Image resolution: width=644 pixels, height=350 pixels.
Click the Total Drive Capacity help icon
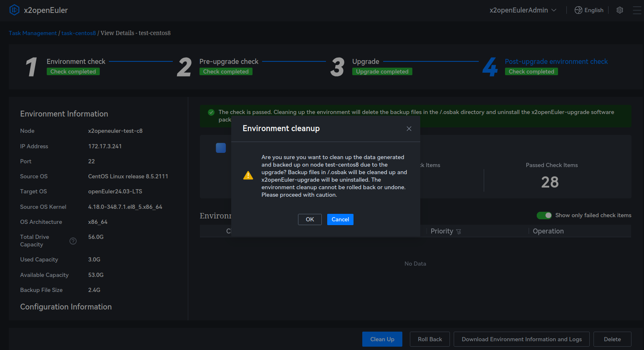point(73,241)
